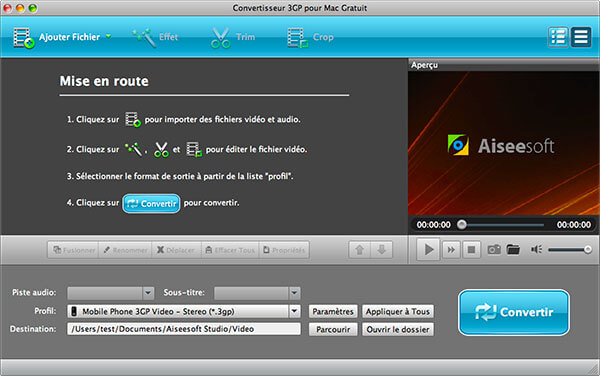Open the Effet tool

[155, 37]
